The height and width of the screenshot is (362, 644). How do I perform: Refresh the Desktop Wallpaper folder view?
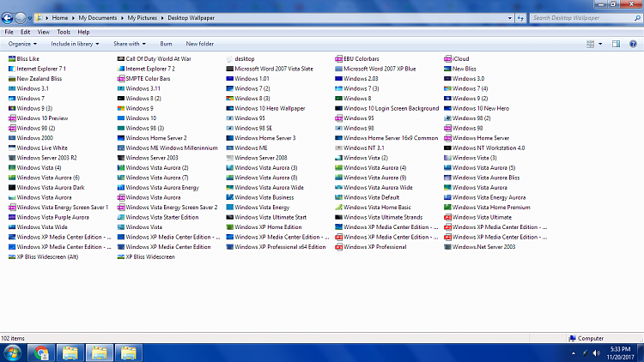pos(520,18)
